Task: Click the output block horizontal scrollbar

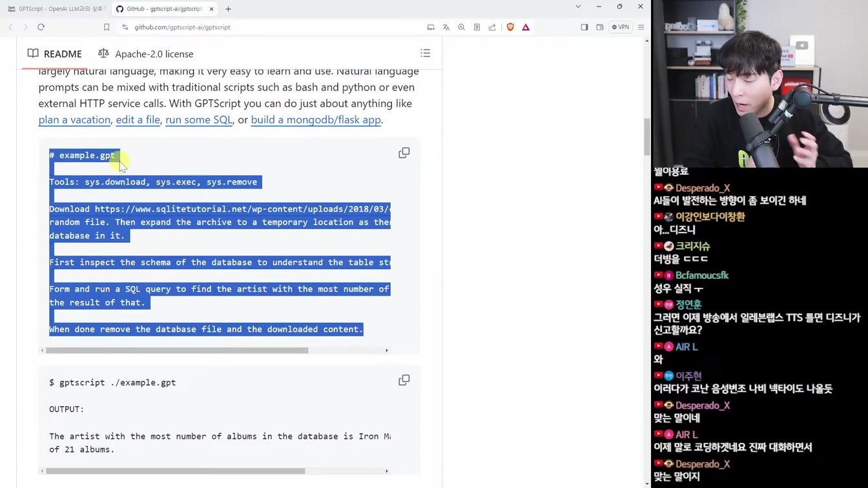Action: pos(176,471)
